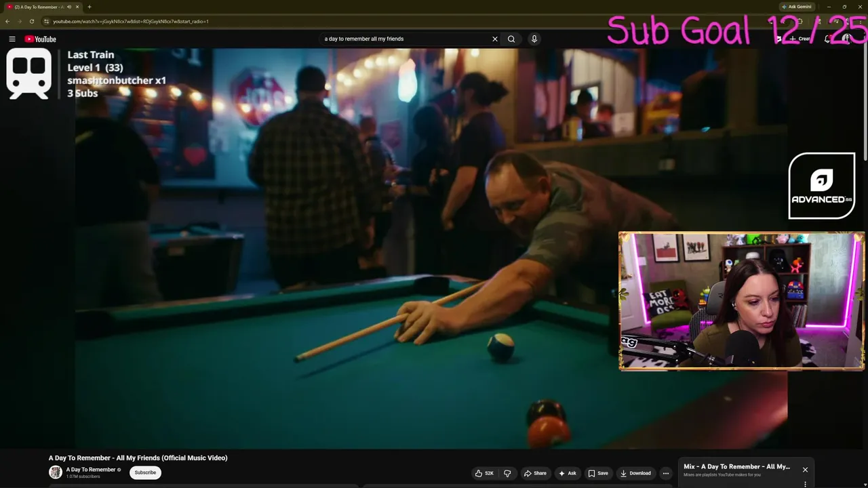This screenshot has width=868, height=488.
Task: Start voice search with the microphone
Action: pyautogui.click(x=534, y=39)
